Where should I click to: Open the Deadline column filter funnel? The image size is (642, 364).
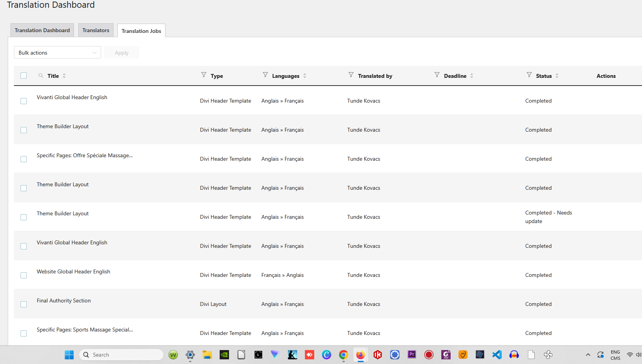[x=437, y=75]
